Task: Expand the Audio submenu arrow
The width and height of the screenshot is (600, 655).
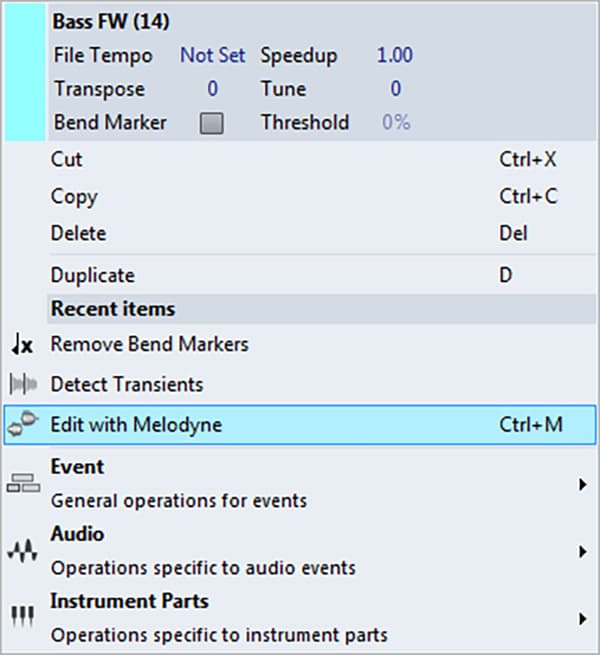Action: tap(582, 552)
